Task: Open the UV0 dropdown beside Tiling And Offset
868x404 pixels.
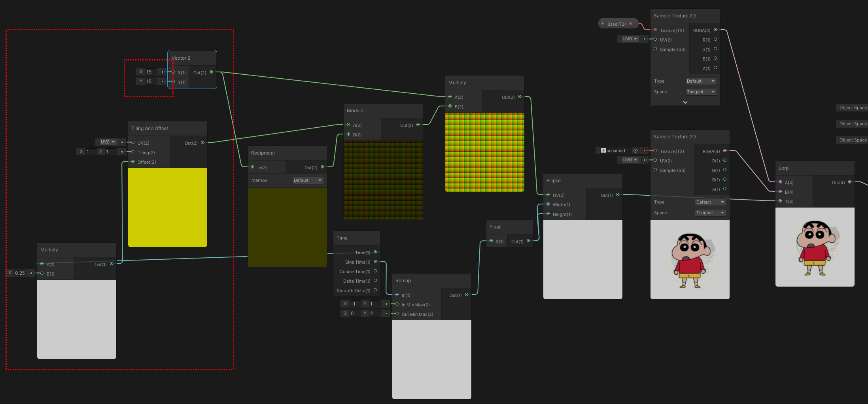Action: pos(108,142)
